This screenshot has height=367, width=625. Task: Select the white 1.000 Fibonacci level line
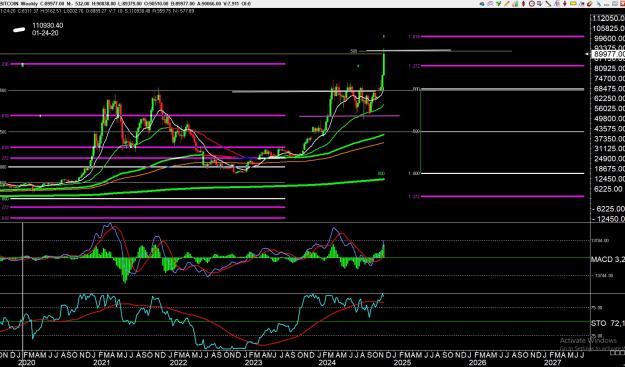(x=502, y=173)
